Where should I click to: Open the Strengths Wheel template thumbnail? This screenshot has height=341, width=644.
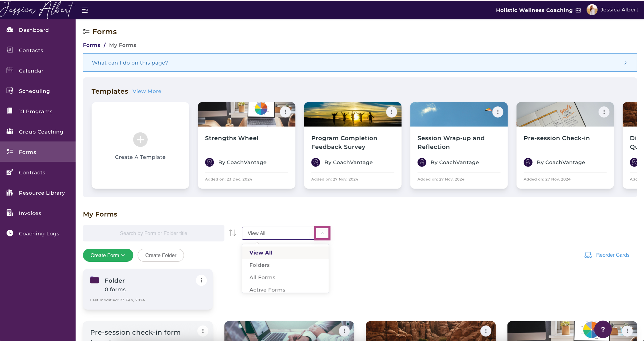point(246,114)
